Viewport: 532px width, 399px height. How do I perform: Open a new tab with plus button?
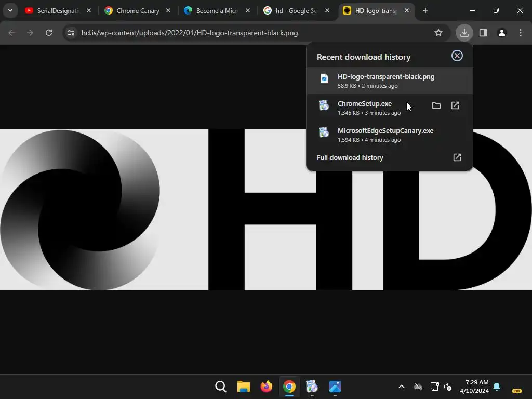coord(425,11)
